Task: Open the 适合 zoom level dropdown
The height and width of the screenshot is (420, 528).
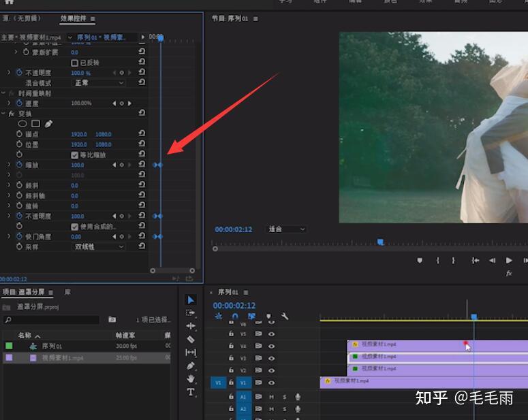Action: [285, 229]
